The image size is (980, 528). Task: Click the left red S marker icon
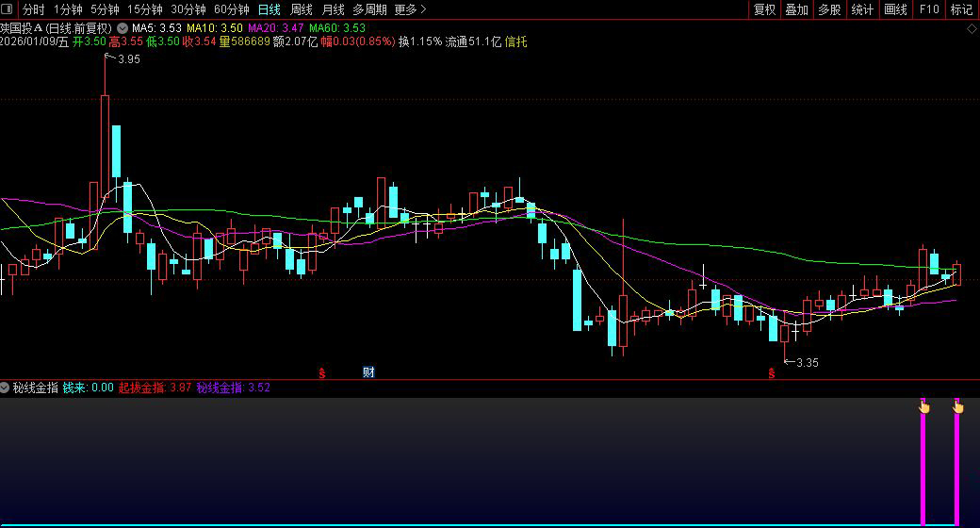(x=322, y=373)
